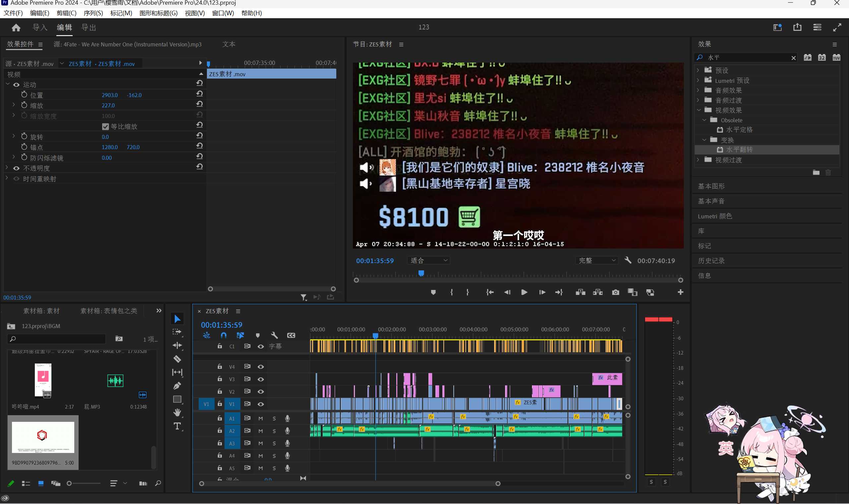Open the 适合 zoom level dropdown
The height and width of the screenshot is (504, 849).
click(429, 260)
